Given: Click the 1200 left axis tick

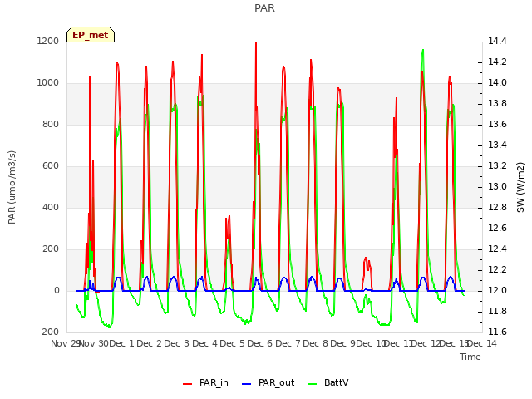Looking at the screenshot, I should pyautogui.click(x=48, y=41).
